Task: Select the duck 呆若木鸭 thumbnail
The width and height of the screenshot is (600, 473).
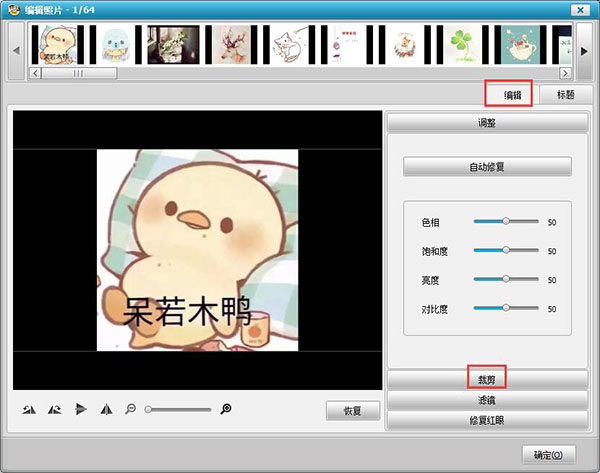Action: 58,44
